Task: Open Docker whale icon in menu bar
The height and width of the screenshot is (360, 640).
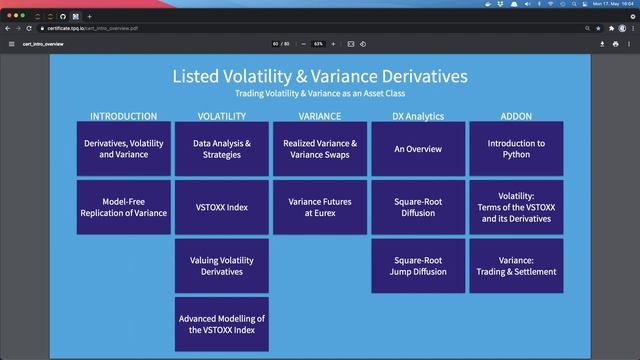Action: coord(488,4)
